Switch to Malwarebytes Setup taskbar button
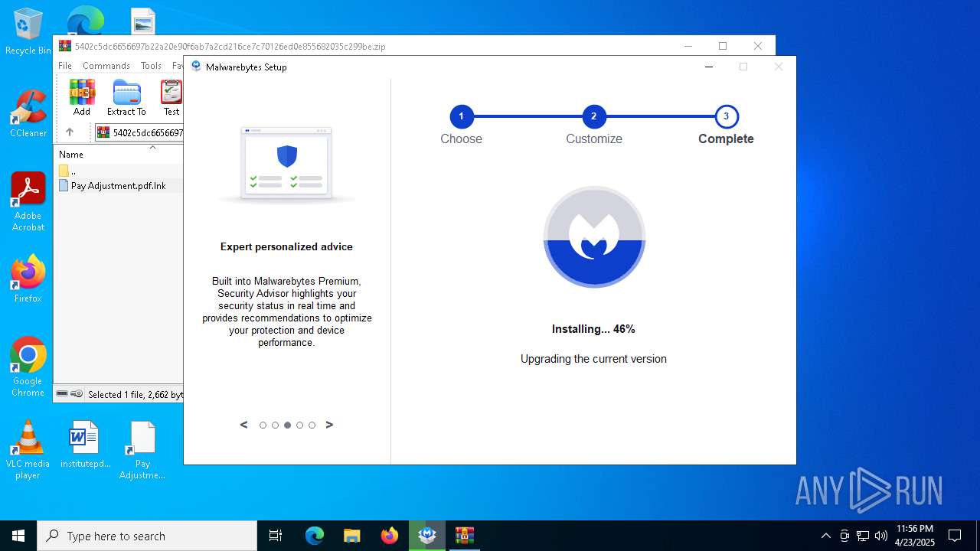The image size is (980, 551). click(x=427, y=536)
